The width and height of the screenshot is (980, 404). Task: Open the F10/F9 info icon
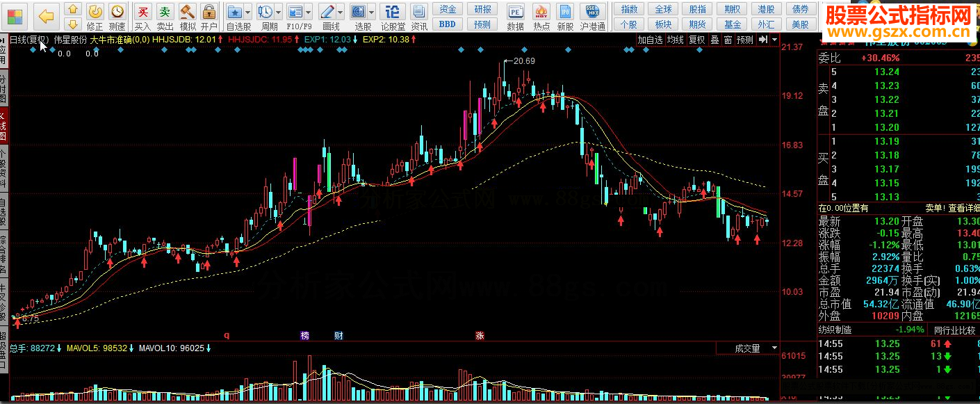295,12
